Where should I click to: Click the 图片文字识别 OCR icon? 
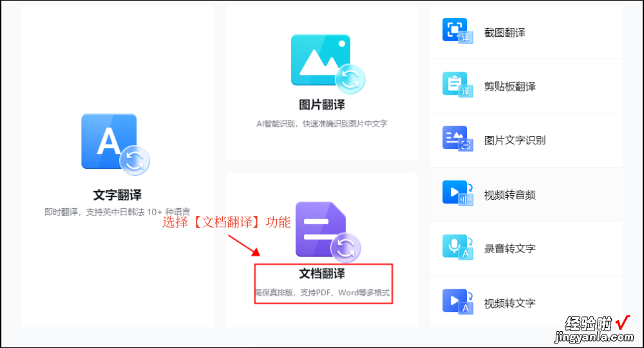coord(457,139)
